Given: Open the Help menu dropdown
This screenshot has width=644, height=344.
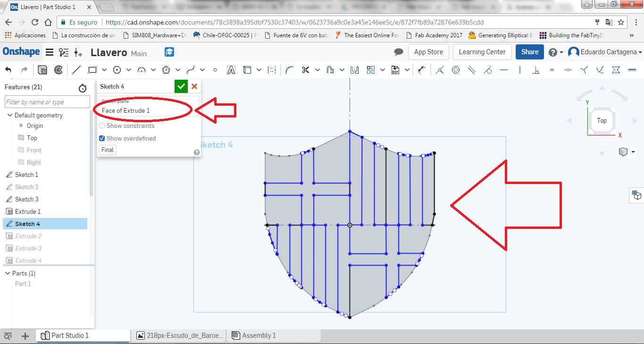Looking at the screenshot, I should [556, 52].
